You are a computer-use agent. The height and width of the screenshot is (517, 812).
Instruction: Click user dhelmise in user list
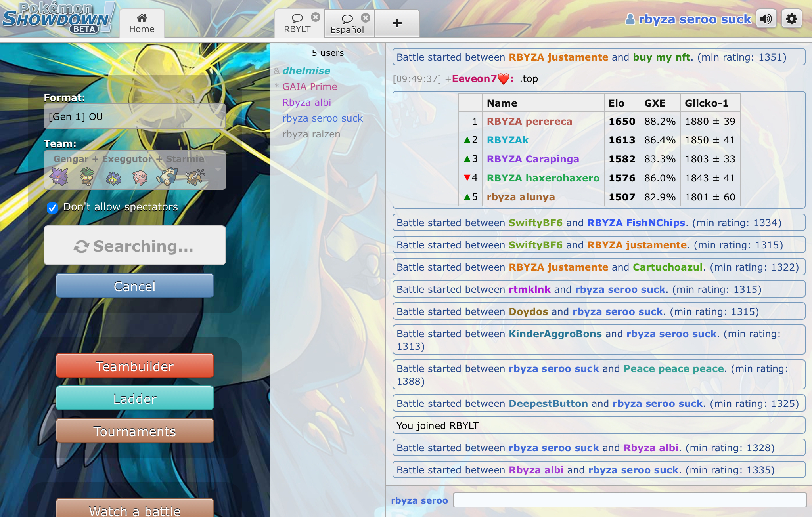pyautogui.click(x=306, y=71)
